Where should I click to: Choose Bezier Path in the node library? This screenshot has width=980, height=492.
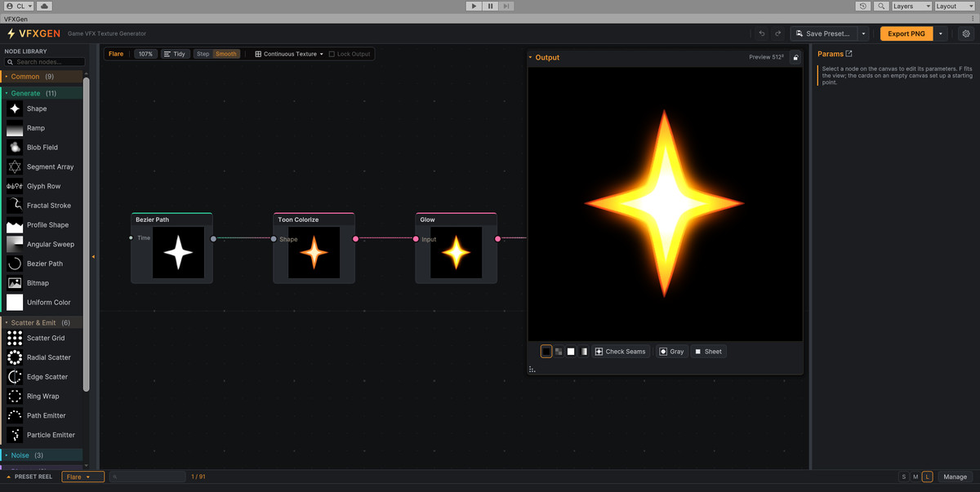tap(44, 264)
